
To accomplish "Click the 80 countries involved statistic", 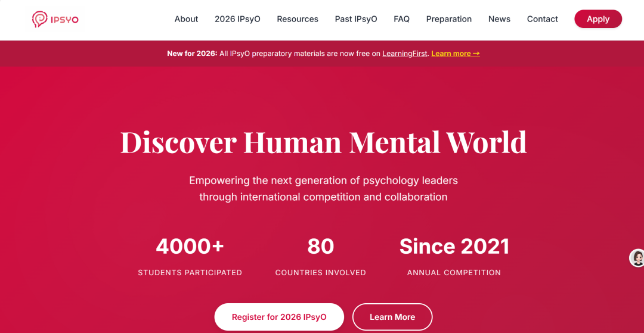I will coord(320,257).
